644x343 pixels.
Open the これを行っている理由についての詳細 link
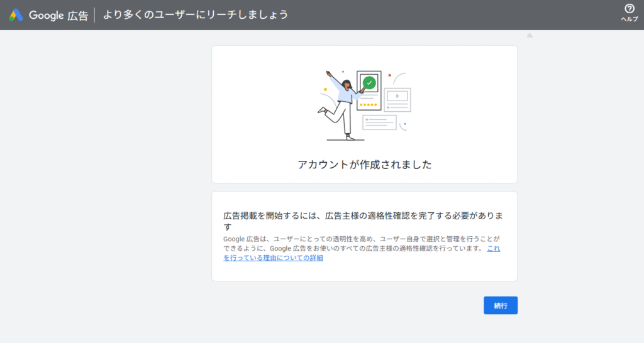click(273, 258)
